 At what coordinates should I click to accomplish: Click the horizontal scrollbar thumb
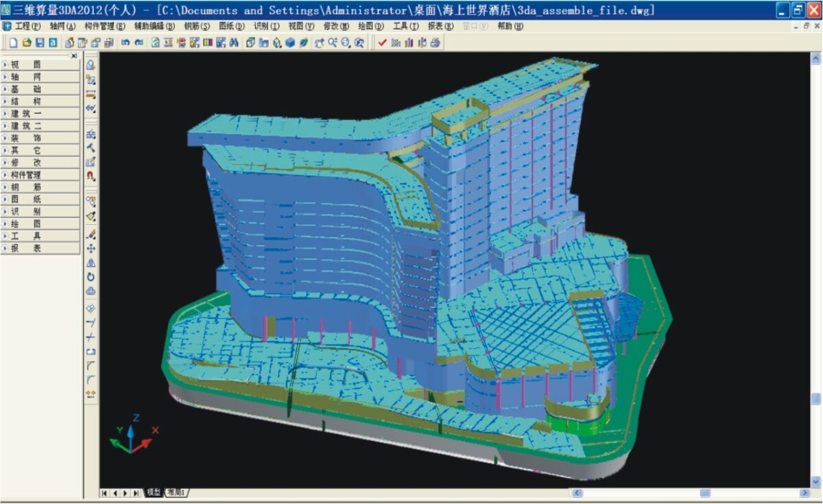click(x=705, y=492)
